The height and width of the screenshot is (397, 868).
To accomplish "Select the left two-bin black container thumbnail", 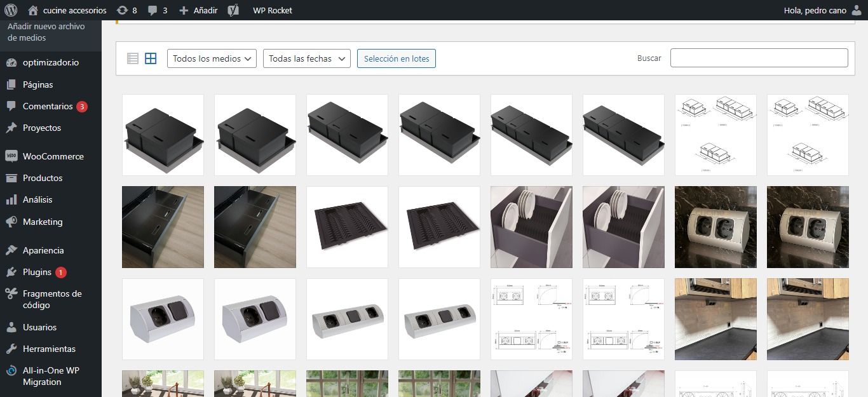I will tap(163, 135).
